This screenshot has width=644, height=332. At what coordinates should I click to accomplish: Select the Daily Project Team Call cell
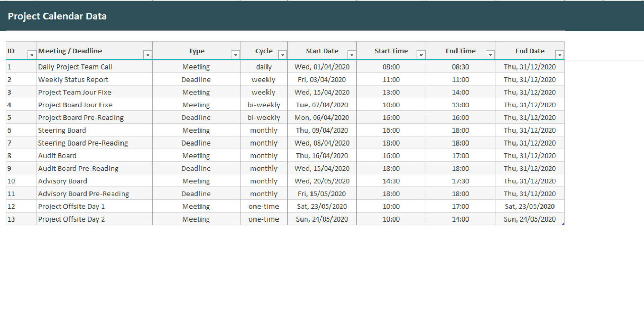(x=75, y=67)
